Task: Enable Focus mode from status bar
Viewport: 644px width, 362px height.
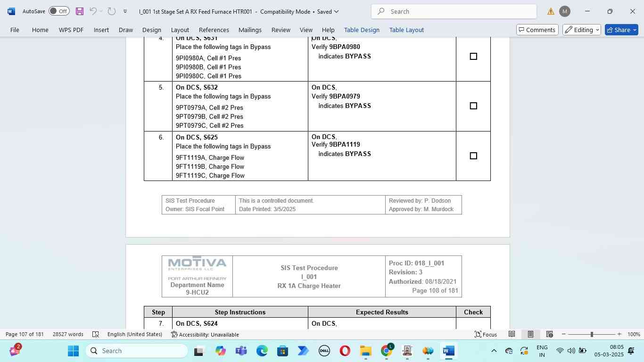Action: pos(486,334)
